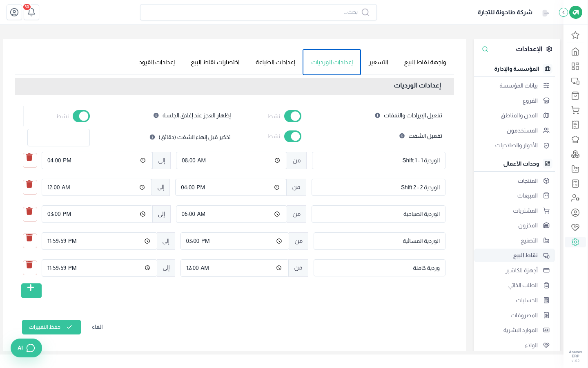Add new shift with green plus button
This screenshot has height=368, width=588.
point(31,290)
